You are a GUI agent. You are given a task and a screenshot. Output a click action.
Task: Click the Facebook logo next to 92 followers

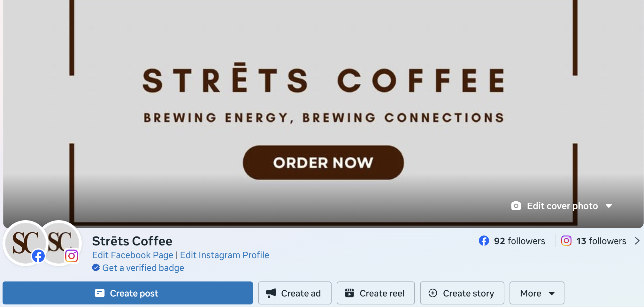pos(484,241)
